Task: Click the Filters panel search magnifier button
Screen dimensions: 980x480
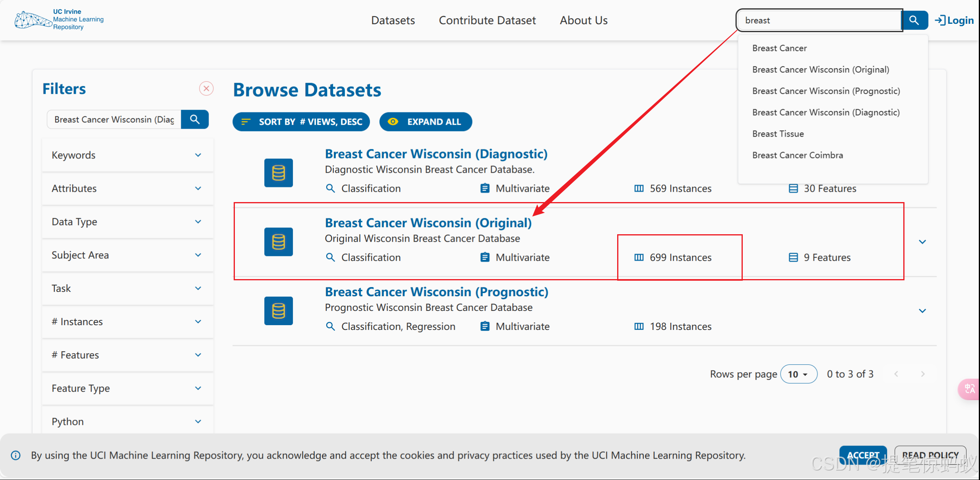Action: pyautogui.click(x=195, y=120)
